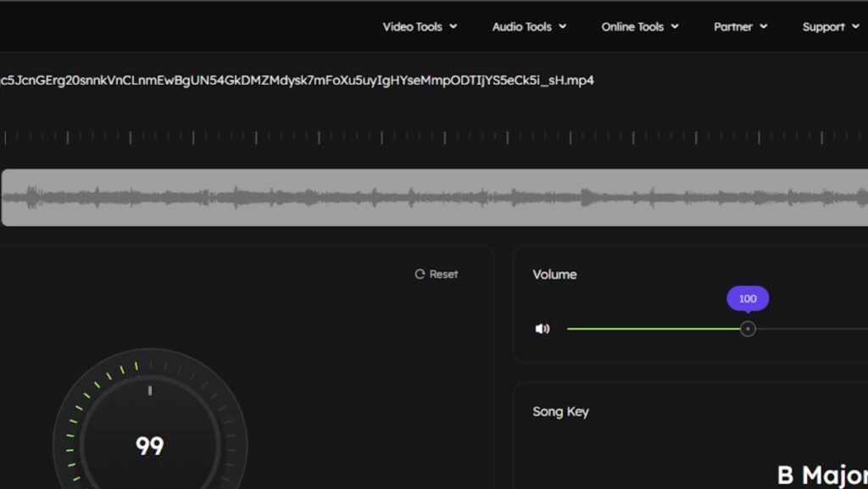Open the Online Tools menu
Image resolution: width=868 pixels, height=489 pixels.
[632, 27]
